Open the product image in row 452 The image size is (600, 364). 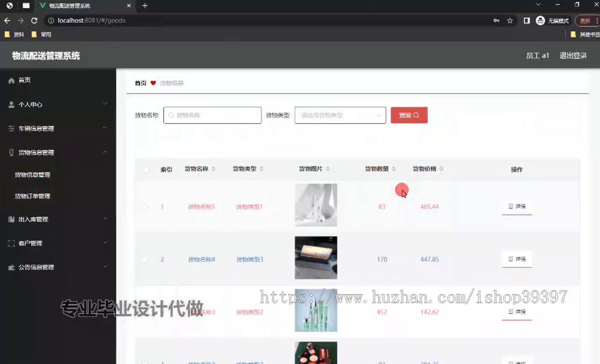point(316,311)
